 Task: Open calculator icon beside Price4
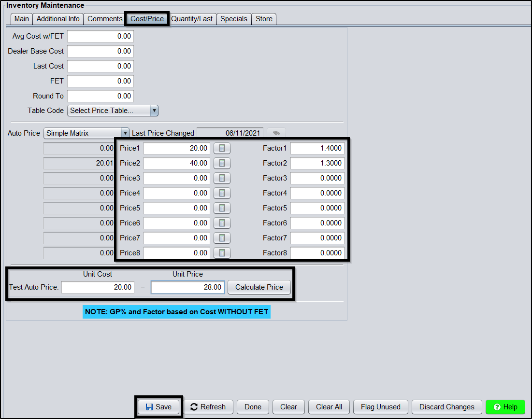(222, 193)
